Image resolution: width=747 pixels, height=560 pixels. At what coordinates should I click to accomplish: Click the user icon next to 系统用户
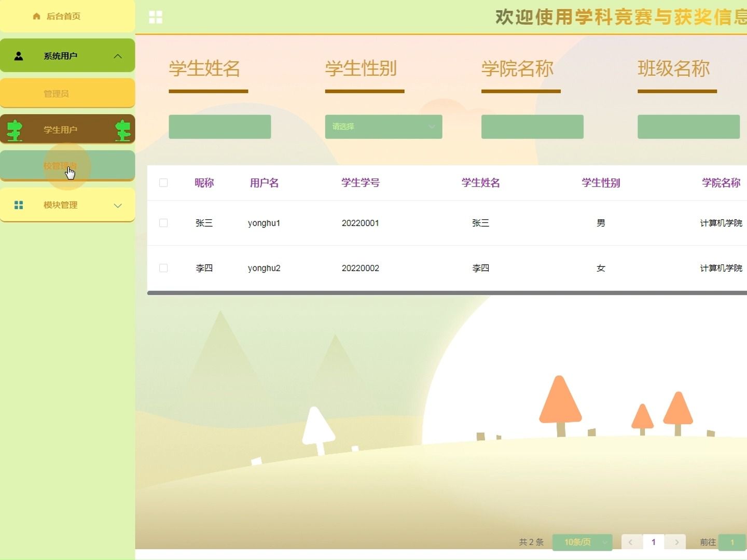[x=19, y=55]
